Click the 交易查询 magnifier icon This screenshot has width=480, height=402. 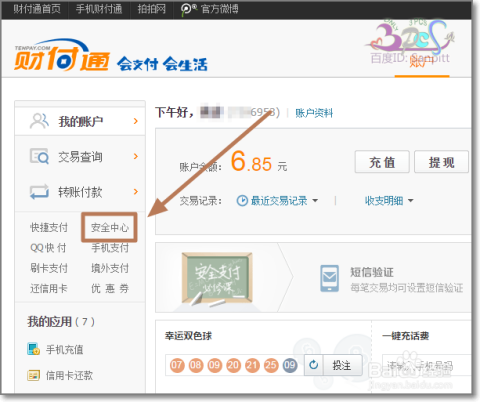point(39,156)
